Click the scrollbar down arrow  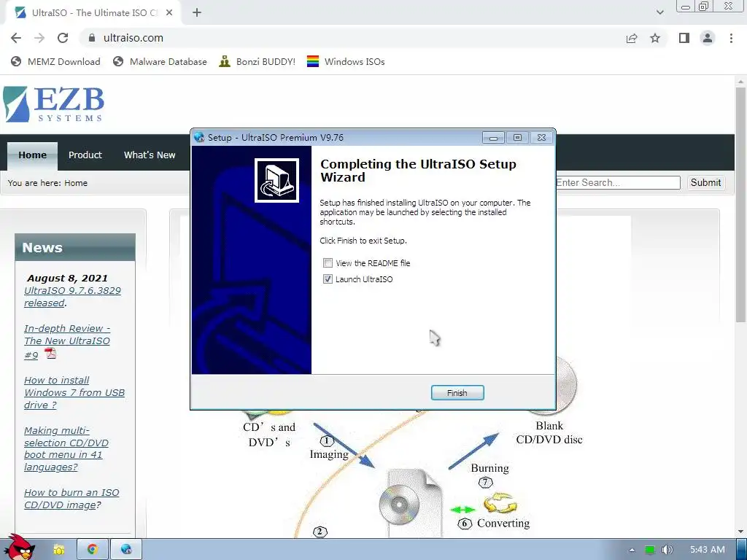[740, 532]
